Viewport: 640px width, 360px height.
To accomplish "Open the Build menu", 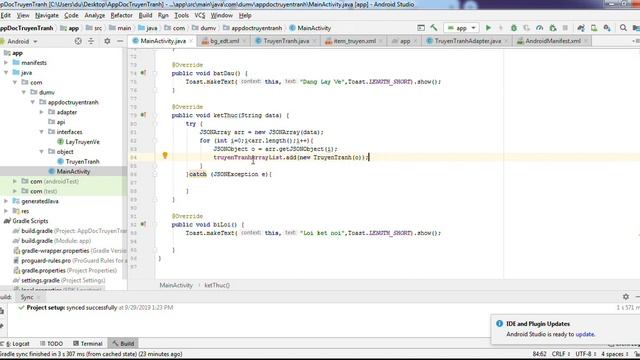I will (145, 16).
